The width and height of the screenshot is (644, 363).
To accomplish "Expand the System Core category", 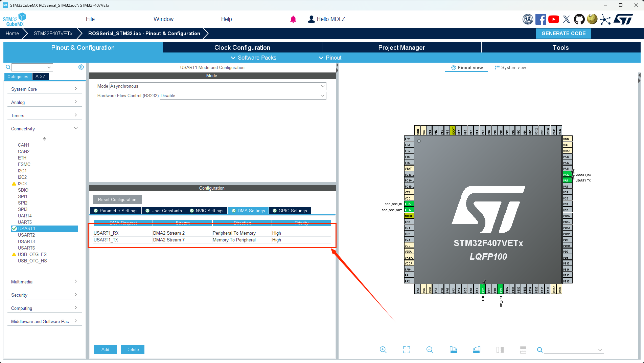I will tap(45, 89).
